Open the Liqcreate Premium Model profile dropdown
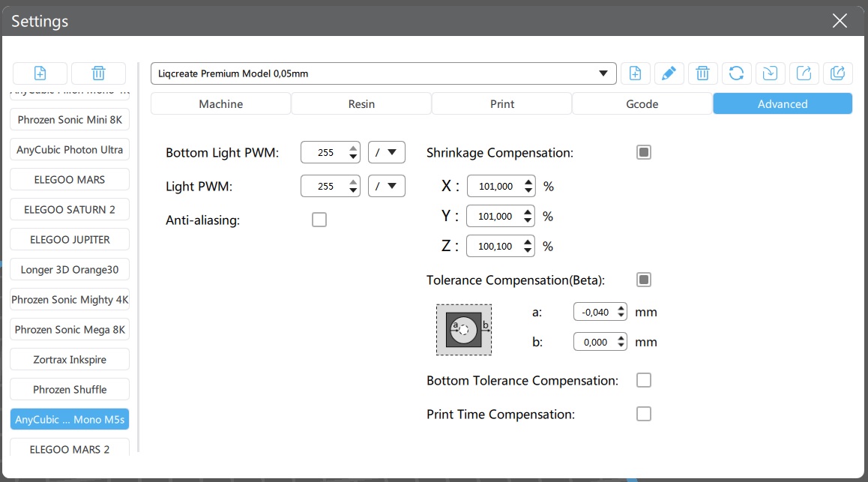The height and width of the screenshot is (482, 868). point(383,73)
